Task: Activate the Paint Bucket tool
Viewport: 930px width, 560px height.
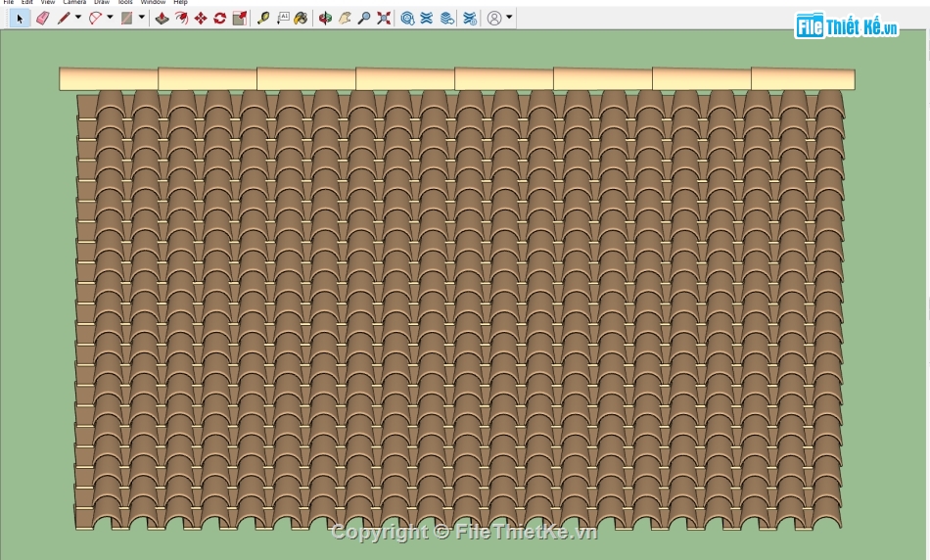Action: (x=302, y=19)
